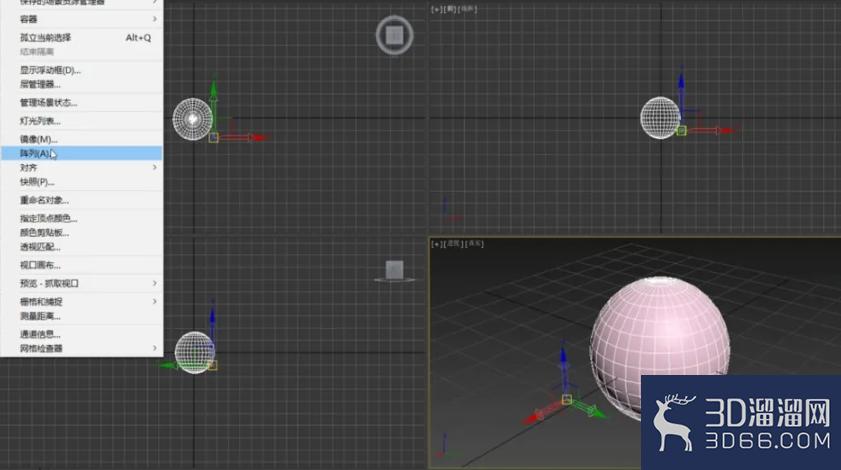
Task: Expand arrow beside 预览 - 抓取视口
Action: pyautogui.click(x=154, y=283)
